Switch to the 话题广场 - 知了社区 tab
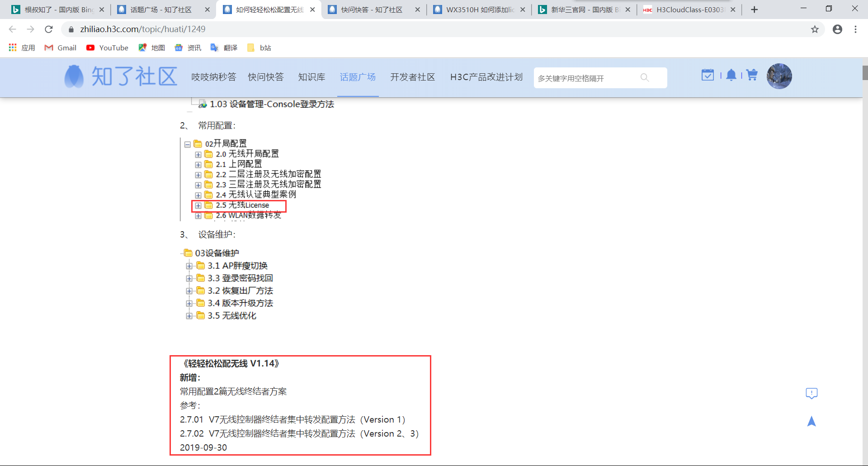Image resolution: width=868 pixels, height=466 pixels. [x=163, y=10]
